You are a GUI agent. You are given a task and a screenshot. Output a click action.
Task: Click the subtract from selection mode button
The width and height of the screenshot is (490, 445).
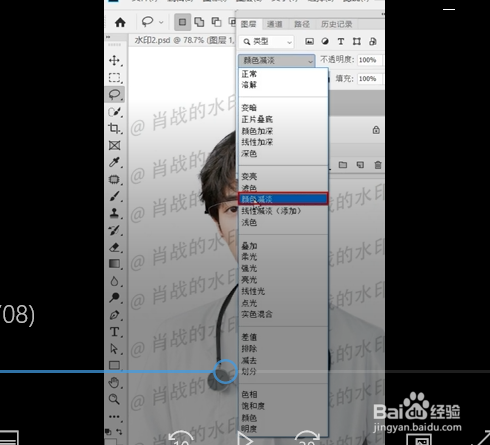[216, 22]
